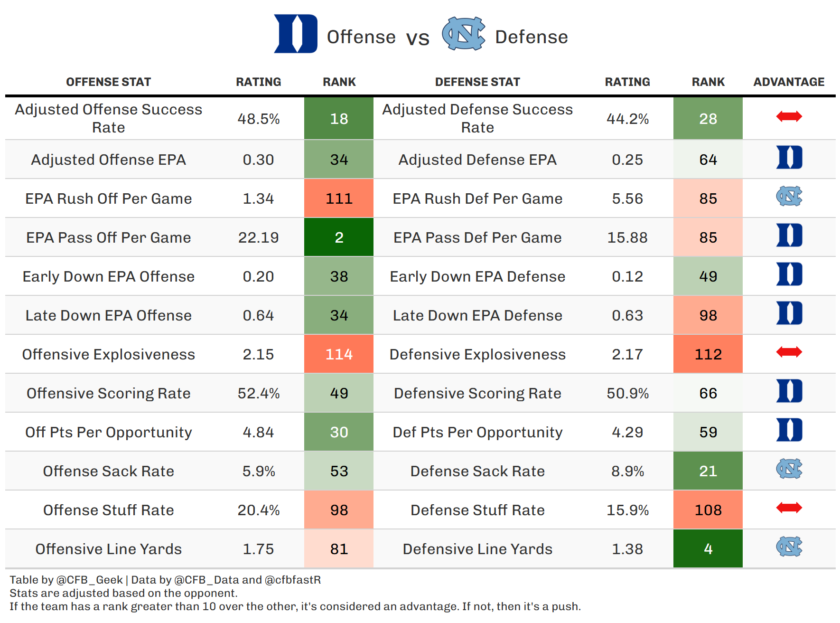Click the red push arrow in Explosiveness row

(789, 352)
